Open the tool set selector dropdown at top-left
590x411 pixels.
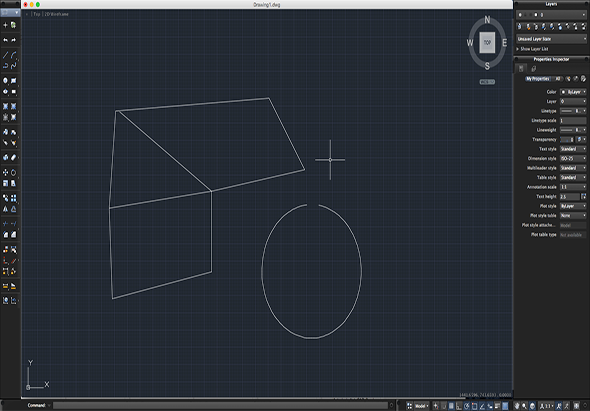click(10, 13)
